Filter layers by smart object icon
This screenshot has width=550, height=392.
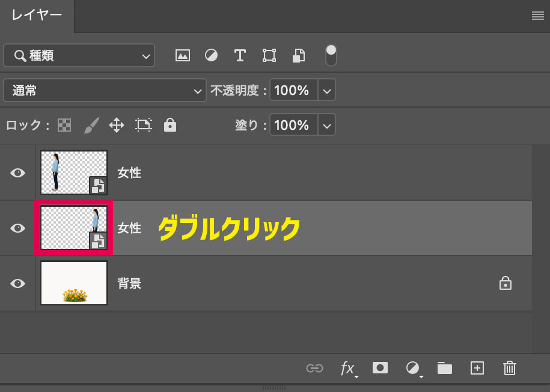click(x=299, y=55)
